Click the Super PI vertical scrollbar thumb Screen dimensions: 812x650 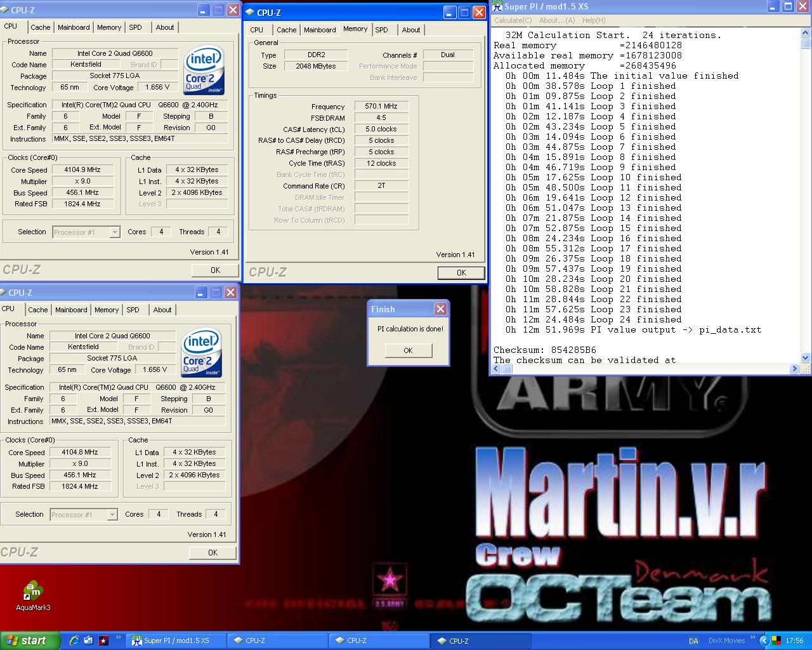pos(806,44)
